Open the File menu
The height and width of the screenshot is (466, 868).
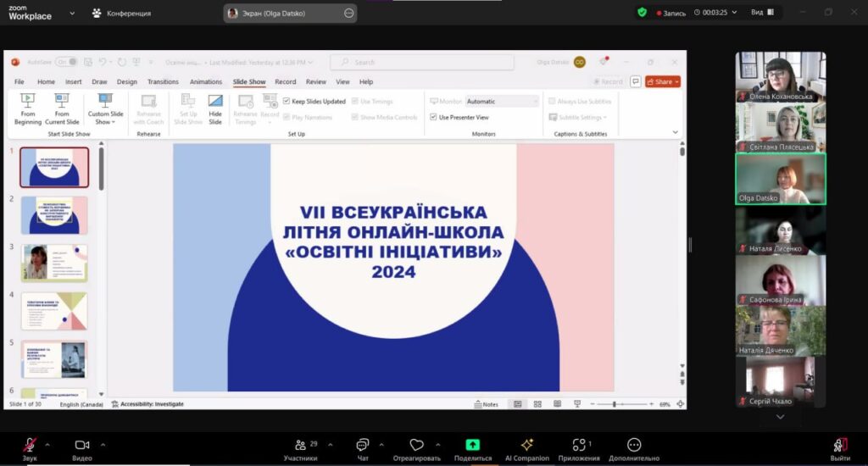pos(19,81)
